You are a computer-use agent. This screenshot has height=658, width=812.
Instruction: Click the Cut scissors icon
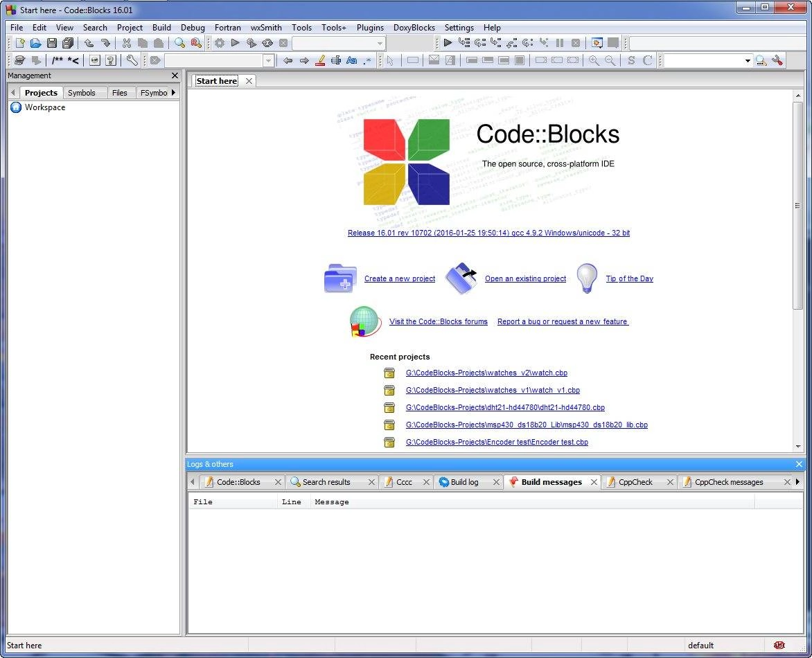pos(126,43)
